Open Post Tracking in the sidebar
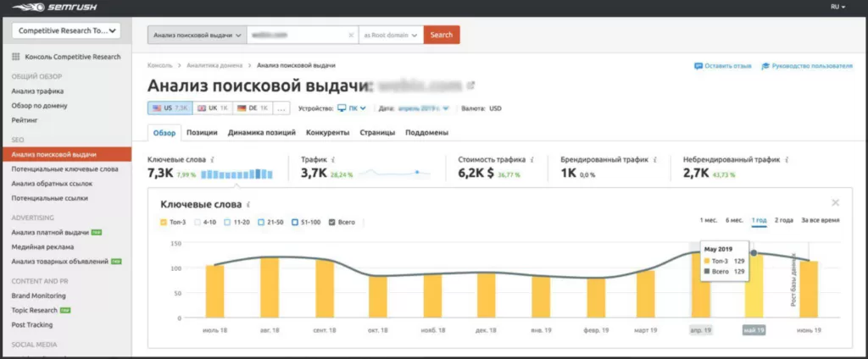 point(32,324)
